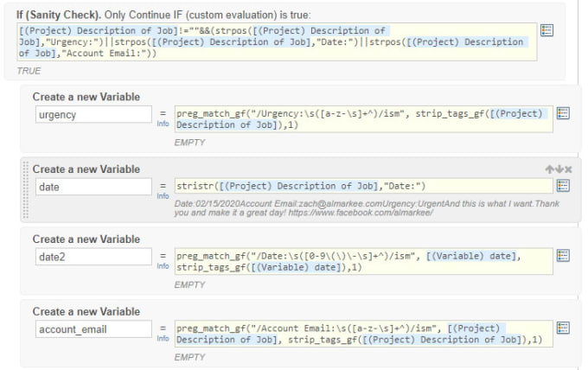
Task: Move the date variable block up
Action: [549, 169]
